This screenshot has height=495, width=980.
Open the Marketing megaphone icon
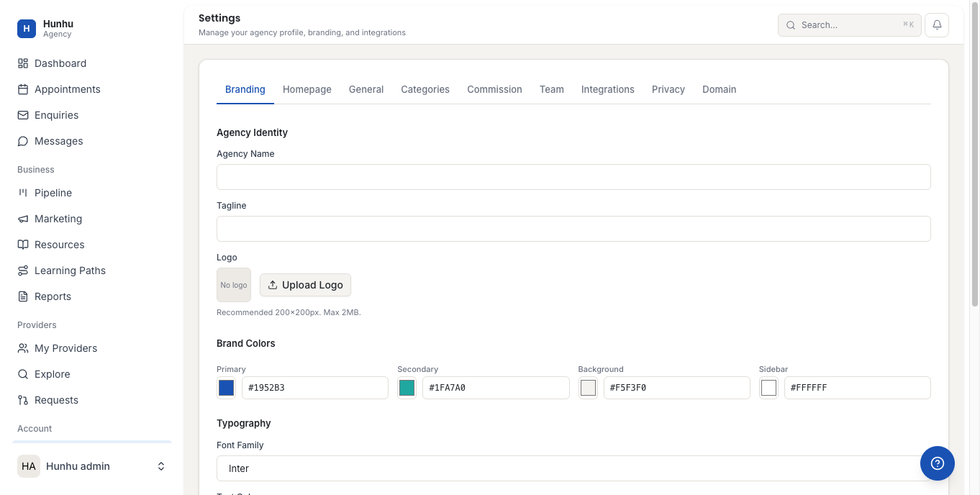[x=23, y=219]
